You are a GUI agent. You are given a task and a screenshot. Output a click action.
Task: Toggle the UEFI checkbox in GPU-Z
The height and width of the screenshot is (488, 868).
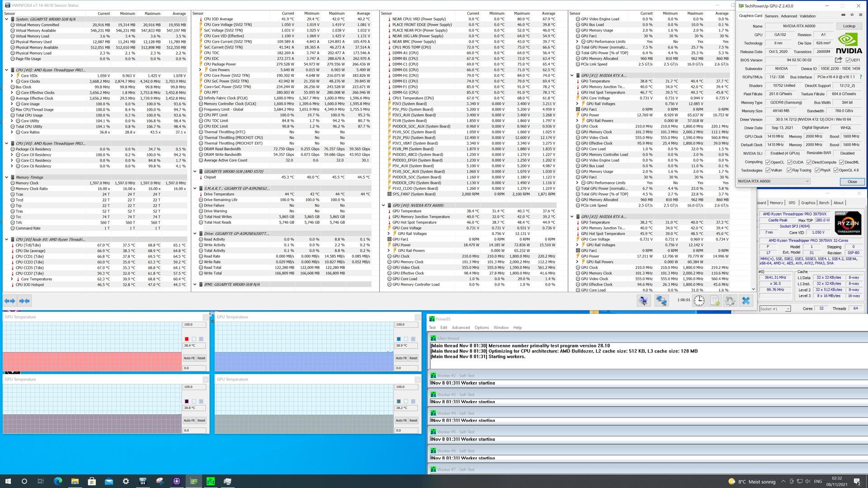848,60
